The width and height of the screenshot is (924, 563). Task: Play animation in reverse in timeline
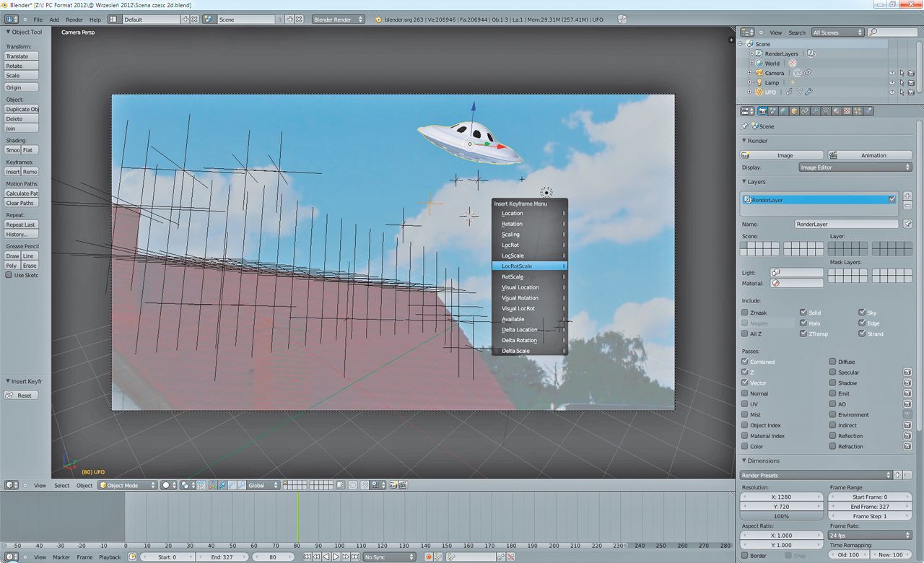click(326, 557)
